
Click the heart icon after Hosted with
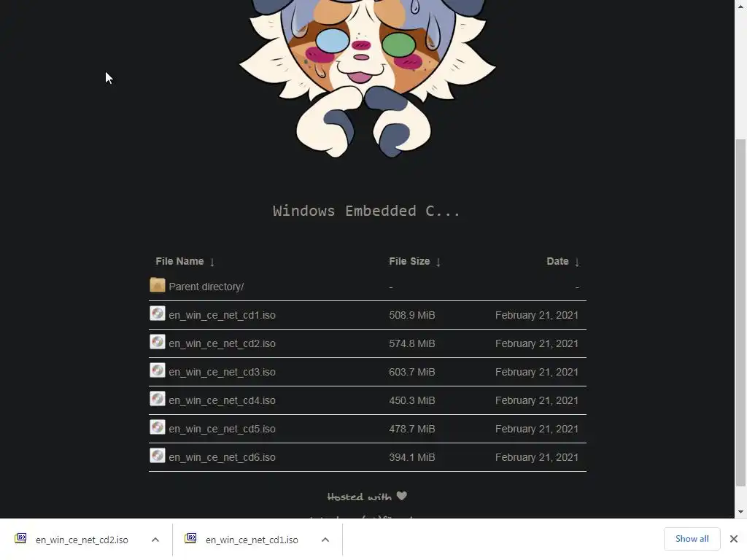402,496
